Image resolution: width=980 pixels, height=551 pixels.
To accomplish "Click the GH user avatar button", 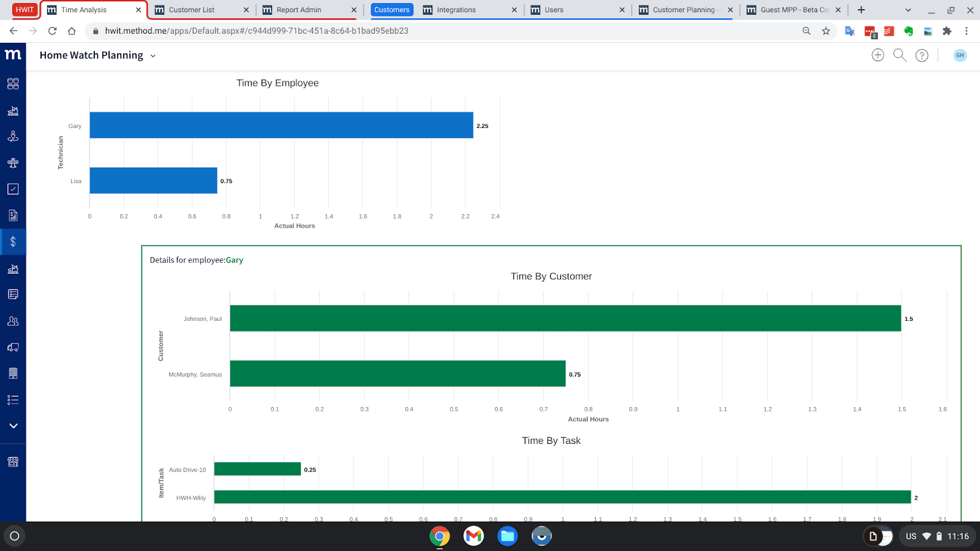I will click(960, 55).
